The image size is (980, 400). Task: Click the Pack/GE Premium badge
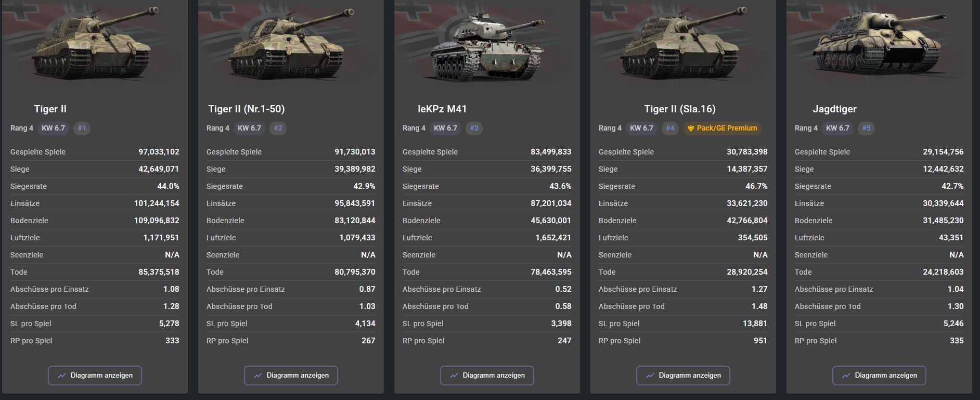coord(722,128)
